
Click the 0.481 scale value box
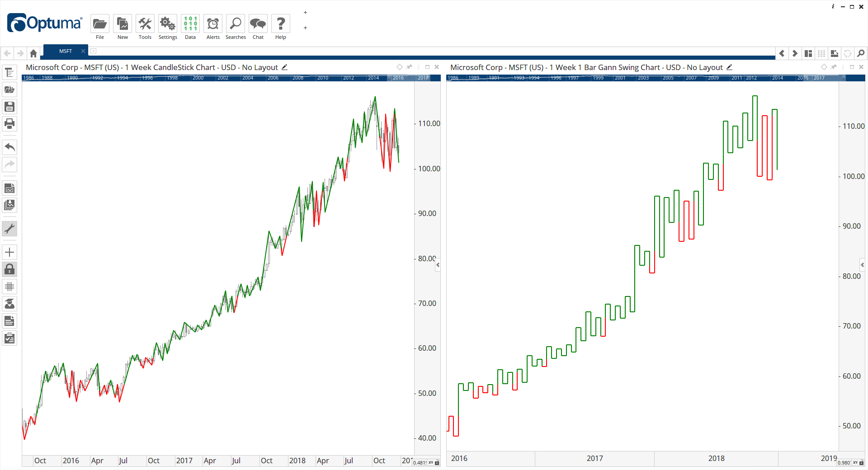[x=420, y=463]
